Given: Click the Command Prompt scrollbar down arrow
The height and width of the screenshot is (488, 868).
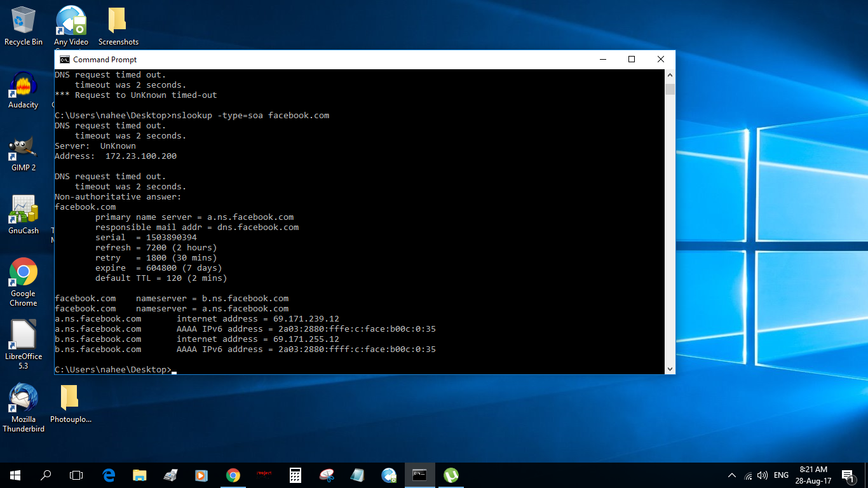Looking at the screenshot, I should (670, 369).
